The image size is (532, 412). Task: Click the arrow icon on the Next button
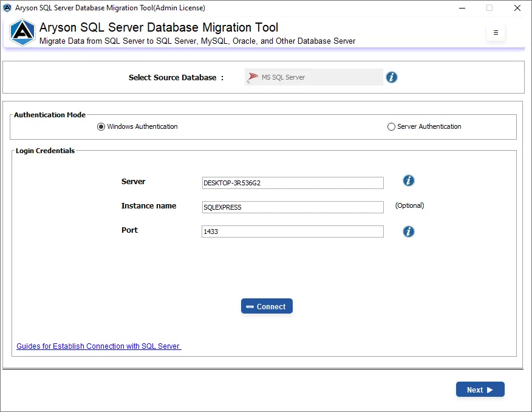click(491, 390)
